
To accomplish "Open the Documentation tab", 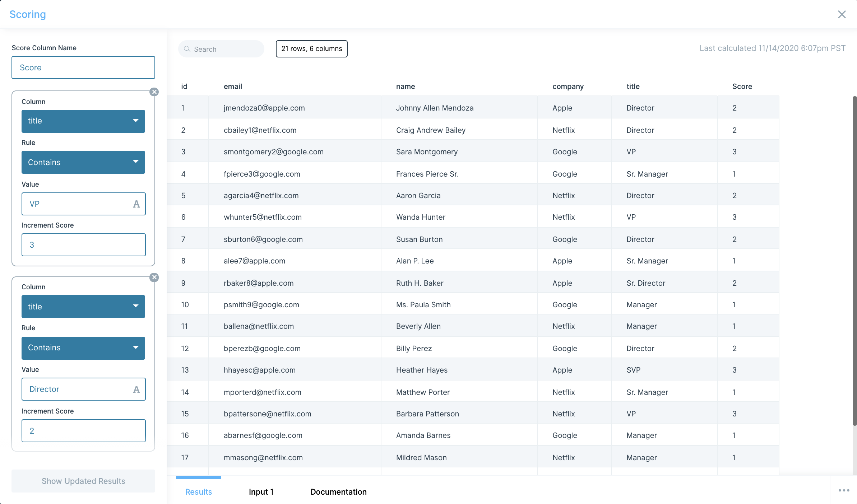I will 338,492.
